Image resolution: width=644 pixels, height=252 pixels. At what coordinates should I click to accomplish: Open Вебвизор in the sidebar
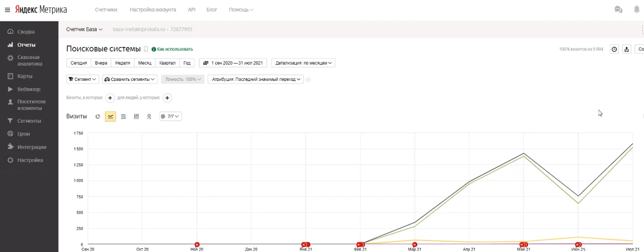point(29,89)
